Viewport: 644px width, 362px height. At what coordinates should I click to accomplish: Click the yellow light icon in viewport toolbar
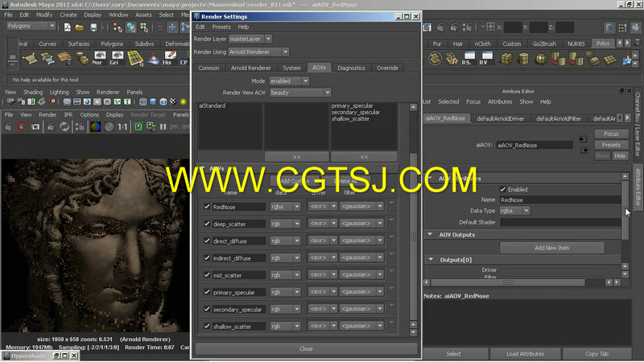[184, 101]
